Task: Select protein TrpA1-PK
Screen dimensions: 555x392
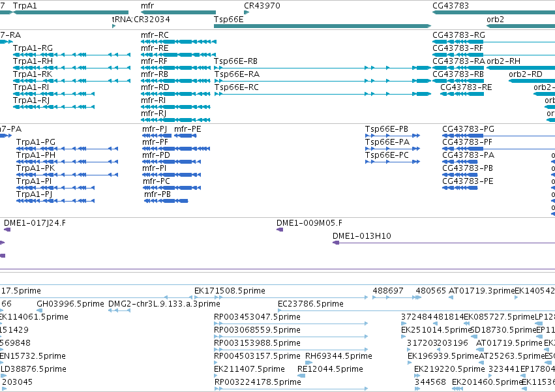Action: click(35, 168)
